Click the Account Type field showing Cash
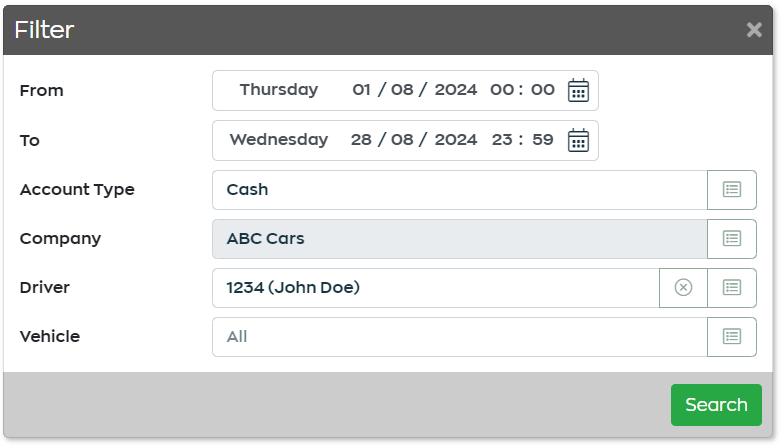Image resolution: width=783 pixels, height=447 pixels. point(459,190)
